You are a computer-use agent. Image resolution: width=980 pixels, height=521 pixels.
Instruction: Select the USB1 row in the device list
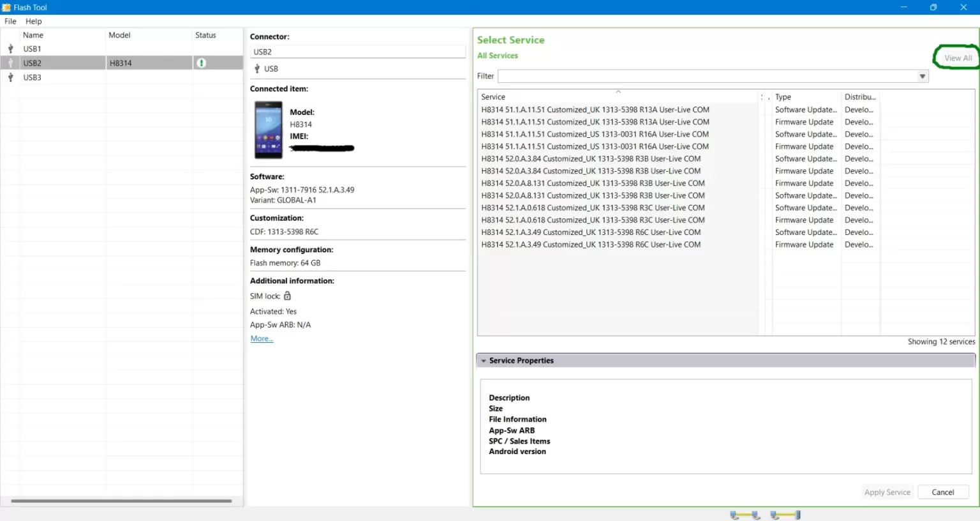(121, 49)
